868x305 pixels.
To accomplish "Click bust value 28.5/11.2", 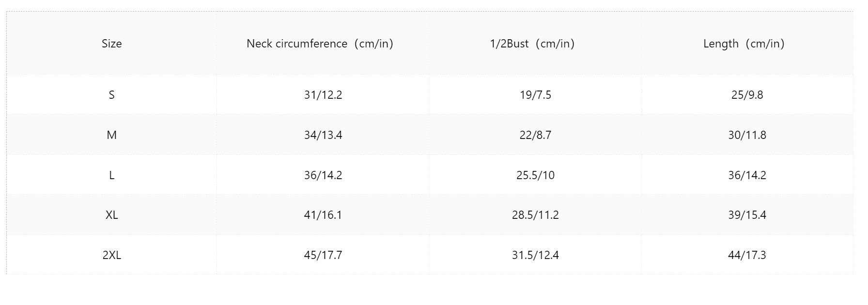I will point(535,215).
